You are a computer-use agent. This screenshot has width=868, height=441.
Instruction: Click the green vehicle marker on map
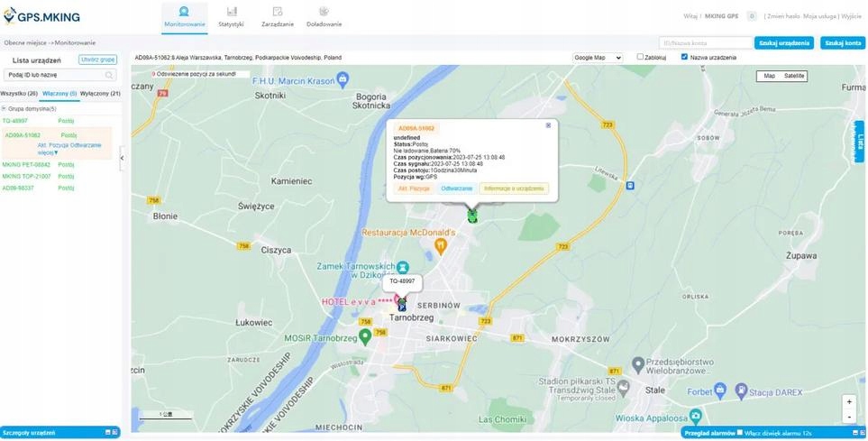[471, 215]
